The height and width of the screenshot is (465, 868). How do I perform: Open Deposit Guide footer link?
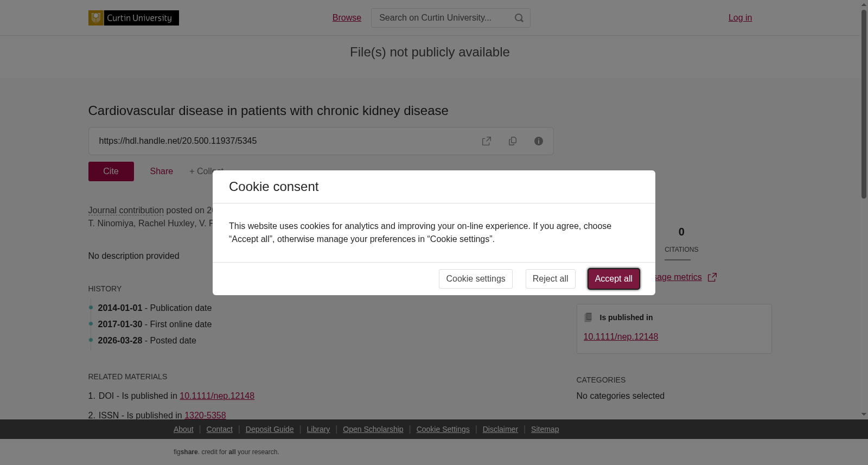click(270, 429)
